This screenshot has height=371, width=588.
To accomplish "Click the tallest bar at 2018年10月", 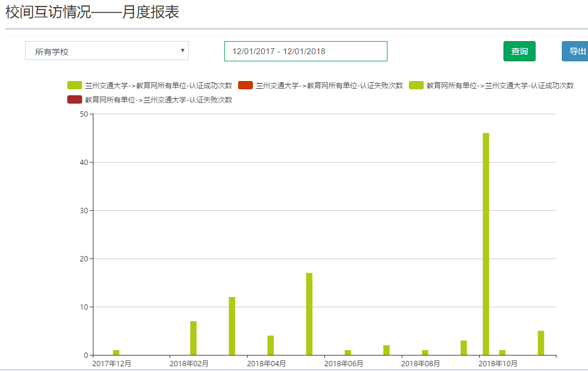I will 486,244.
